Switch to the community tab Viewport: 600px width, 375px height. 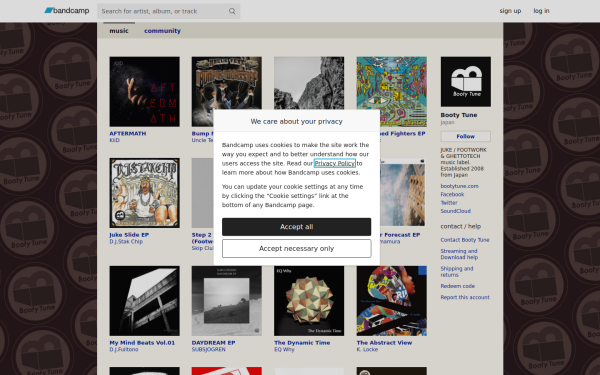[162, 31]
